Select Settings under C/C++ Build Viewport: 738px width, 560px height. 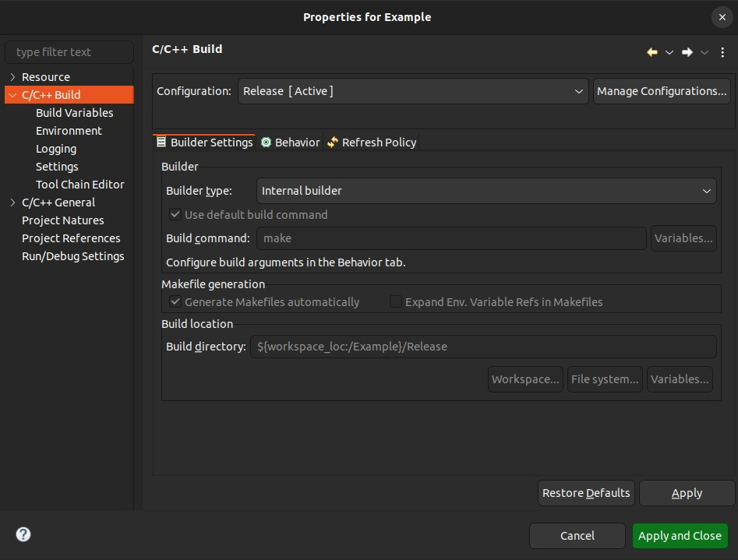point(57,167)
